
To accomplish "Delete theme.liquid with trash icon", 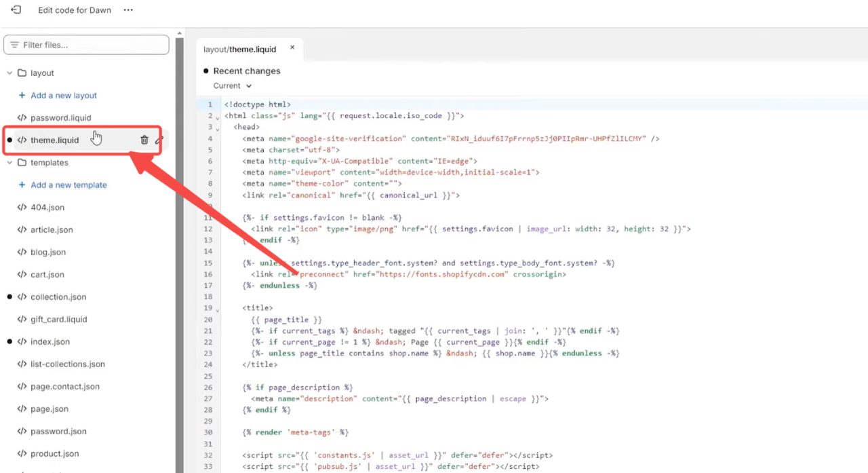I will [144, 140].
